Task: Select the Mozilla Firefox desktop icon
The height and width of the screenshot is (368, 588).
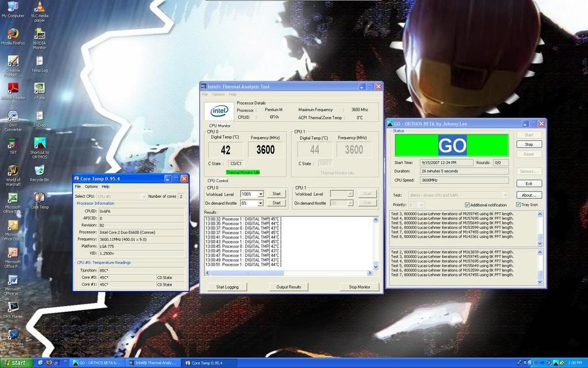Action: 13,36
